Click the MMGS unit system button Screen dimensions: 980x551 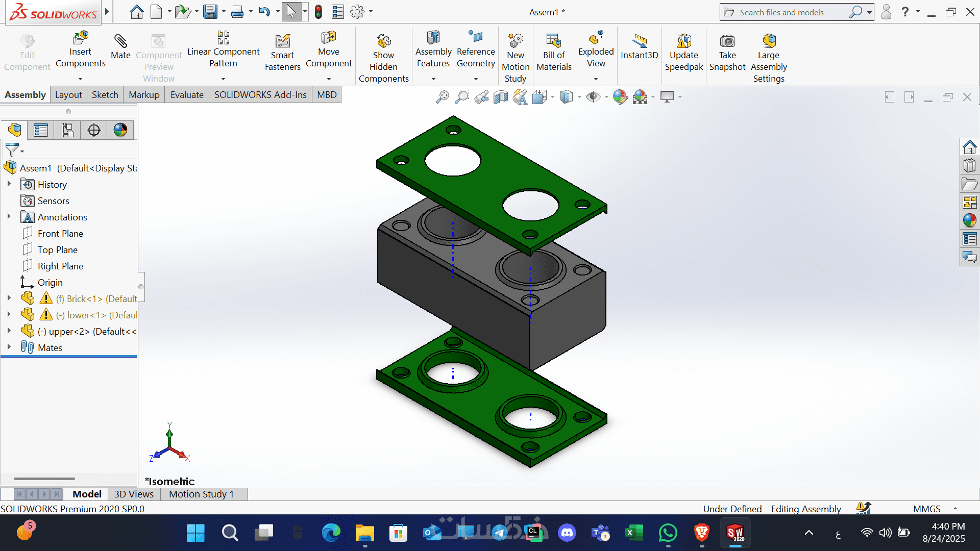pos(926,509)
